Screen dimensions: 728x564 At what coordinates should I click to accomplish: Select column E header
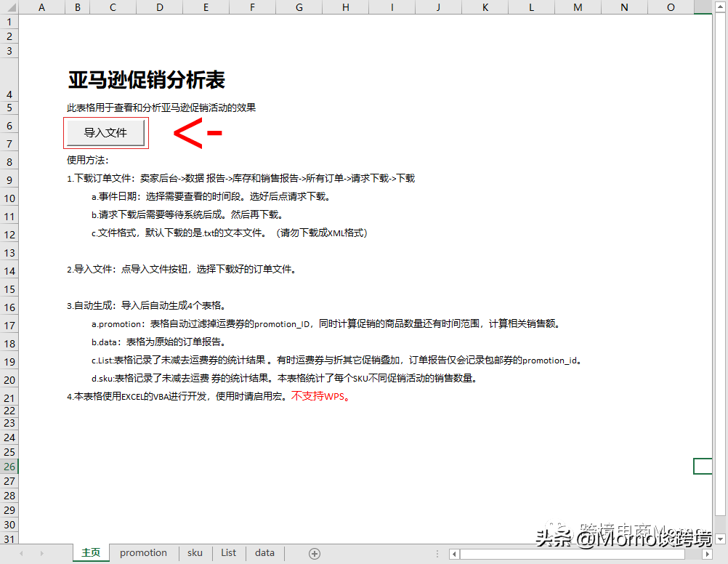tap(206, 7)
